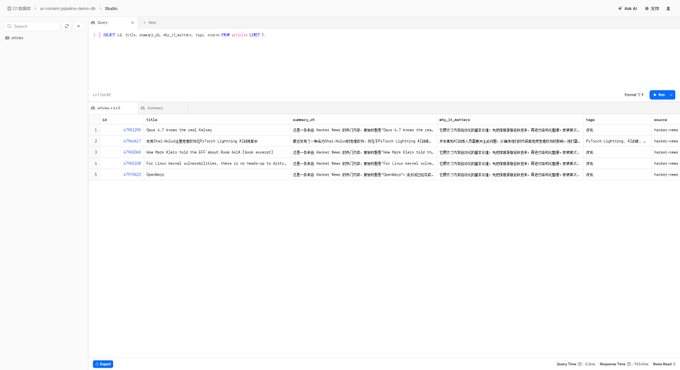680x370 pixels.
Task: Click the Query Time info icon
Action: (x=579, y=364)
